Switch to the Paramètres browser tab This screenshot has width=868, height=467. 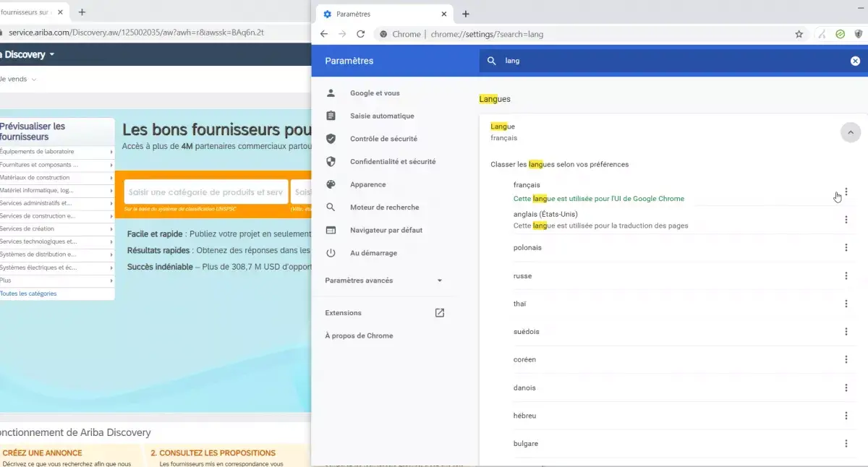383,14
